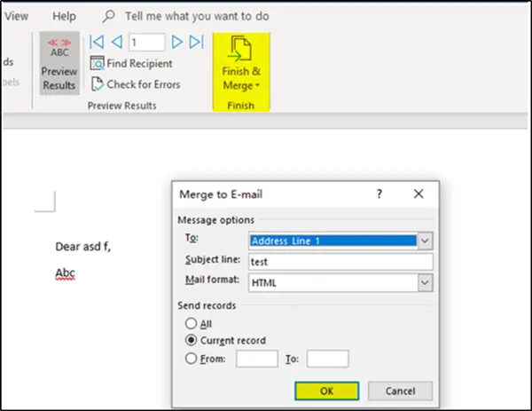Select the From range radio button
532x411 pixels.
pyautogui.click(x=191, y=359)
